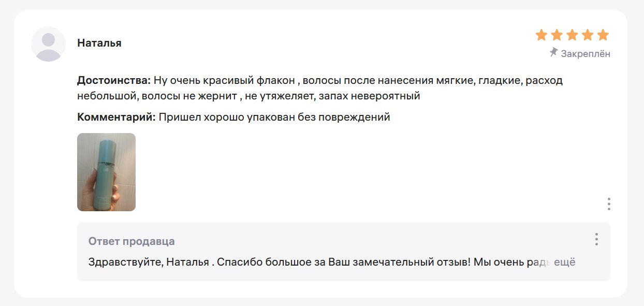Image resolution: width=644 pixels, height=306 pixels.
Task: Click the reviewer name Наталья
Action: pyautogui.click(x=99, y=43)
